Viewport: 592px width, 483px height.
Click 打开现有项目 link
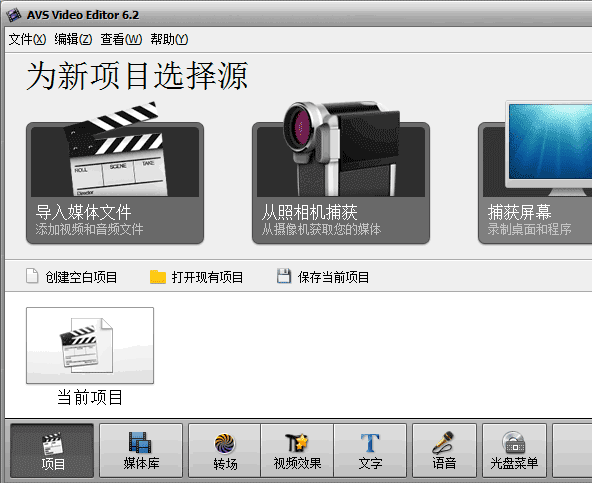[x=207, y=277]
